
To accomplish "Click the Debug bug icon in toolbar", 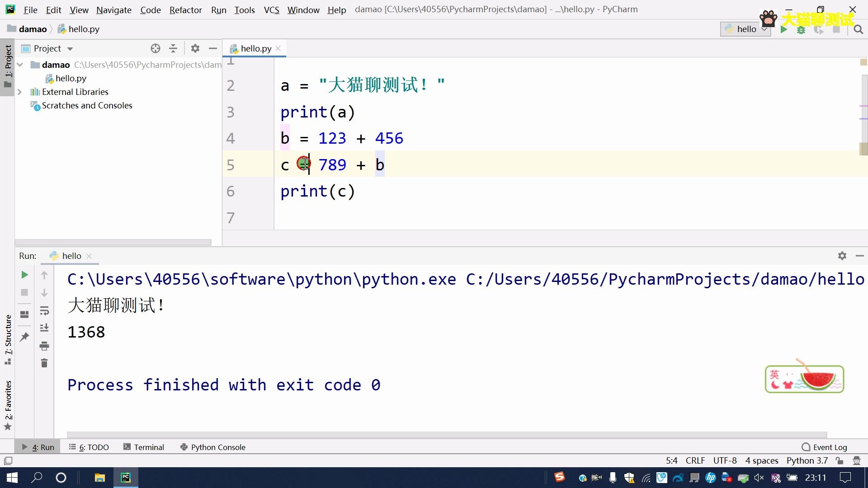I will pos(801,29).
